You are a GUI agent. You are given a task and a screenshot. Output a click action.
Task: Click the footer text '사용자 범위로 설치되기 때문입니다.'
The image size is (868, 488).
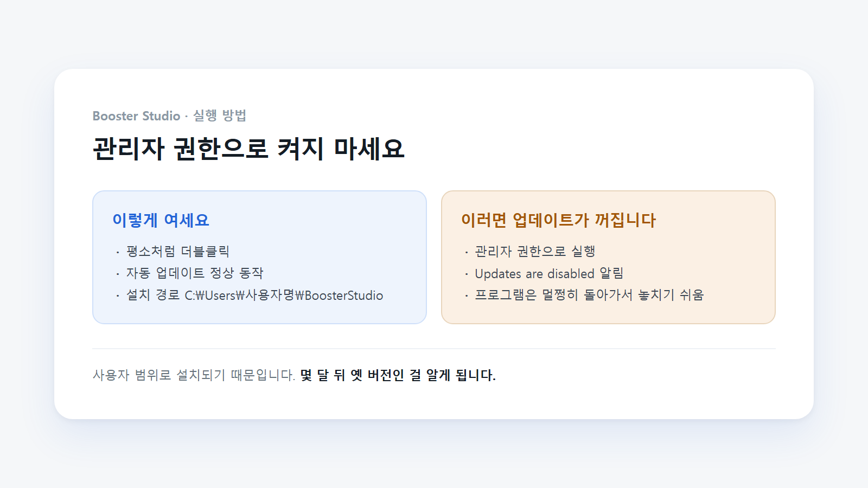click(x=194, y=375)
